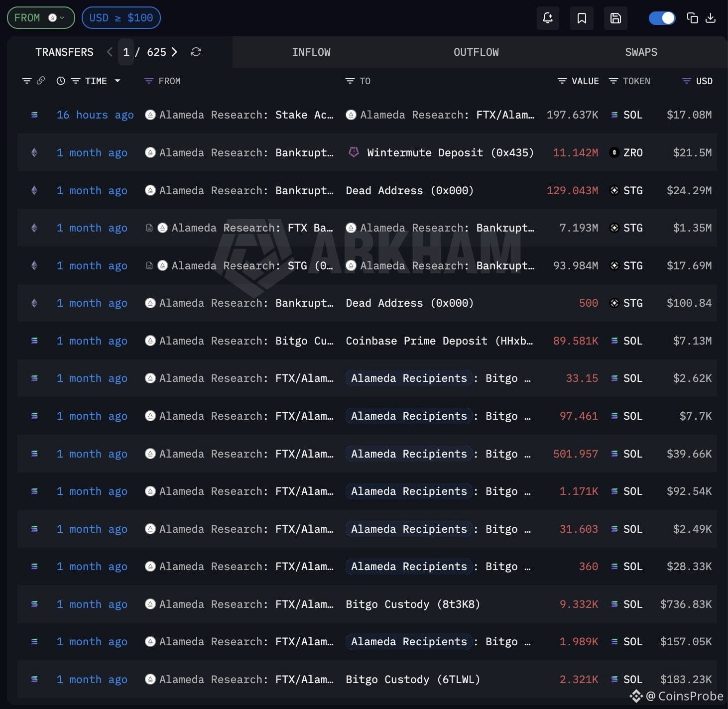
Task: Switch to the INFLOW tab
Action: tap(311, 52)
